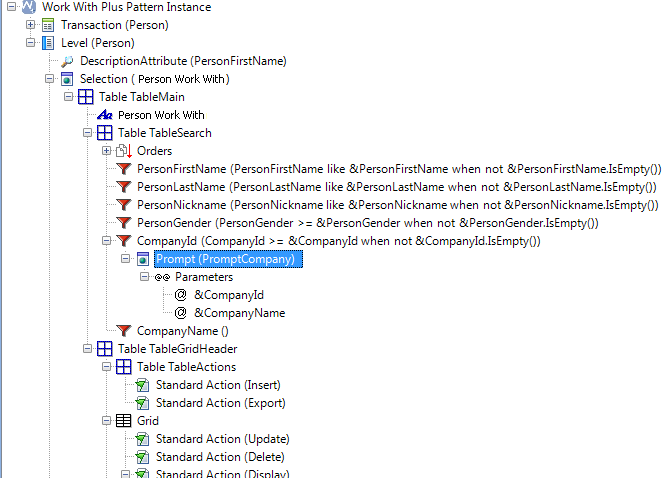Select the CompanyName () filter entry
The width and height of the screenshot is (672, 478).
tap(182, 330)
